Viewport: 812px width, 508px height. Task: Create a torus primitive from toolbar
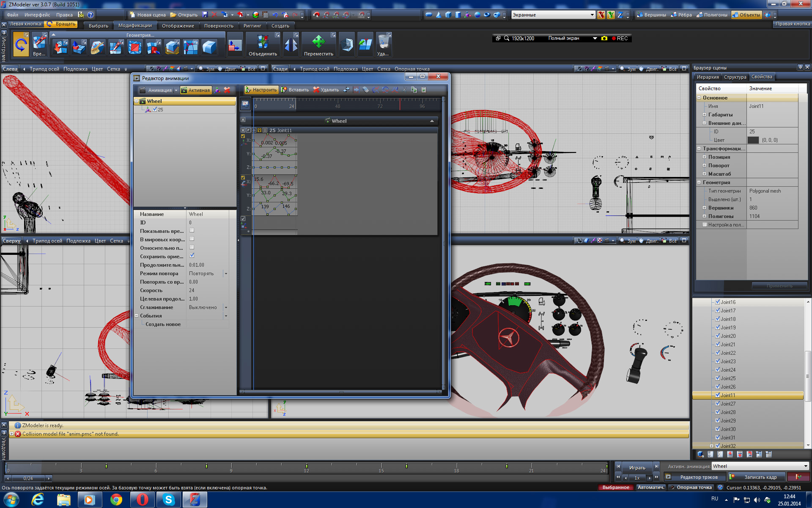coord(487,15)
